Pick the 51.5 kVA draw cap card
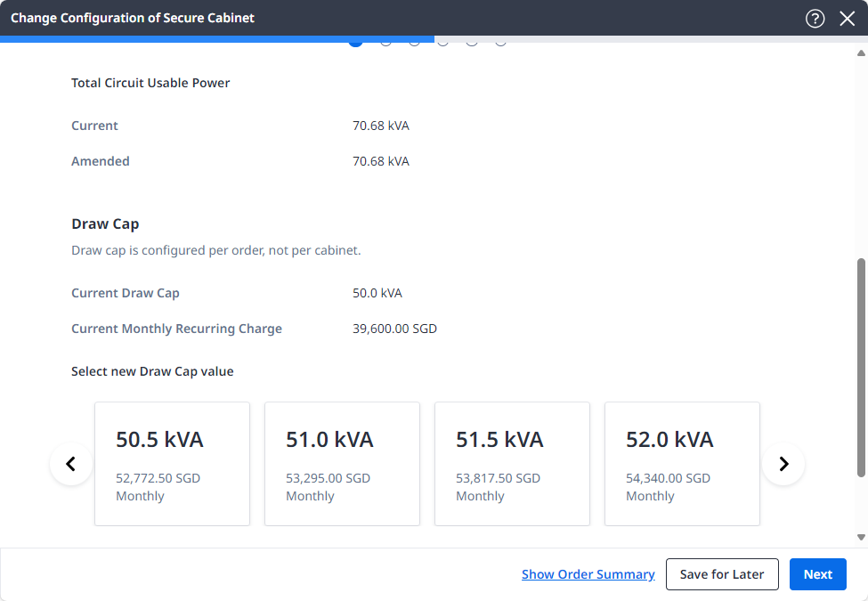Screen dimensions: 868x601 point(512,464)
